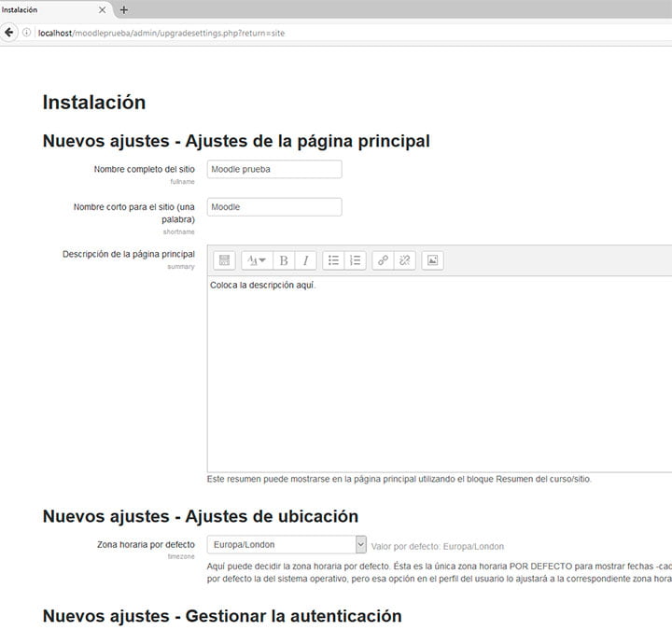Click the unlink icon in editor
Screen dimensions: 672x630
tap(404, 261)
